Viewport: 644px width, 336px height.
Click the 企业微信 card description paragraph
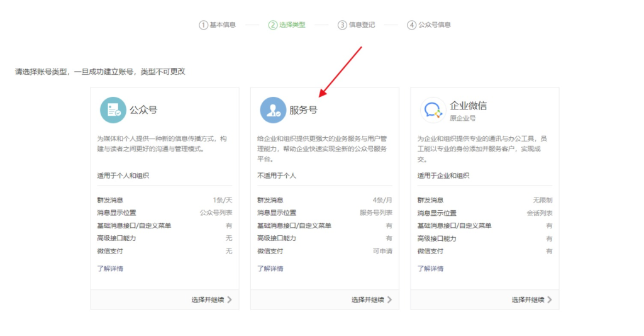coord(482,148)
